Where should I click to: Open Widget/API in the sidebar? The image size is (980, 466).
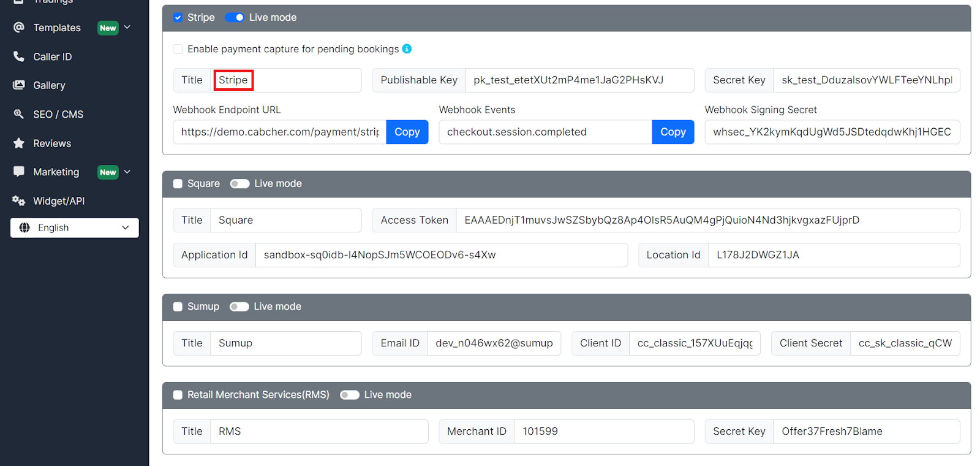coord(59,201)
